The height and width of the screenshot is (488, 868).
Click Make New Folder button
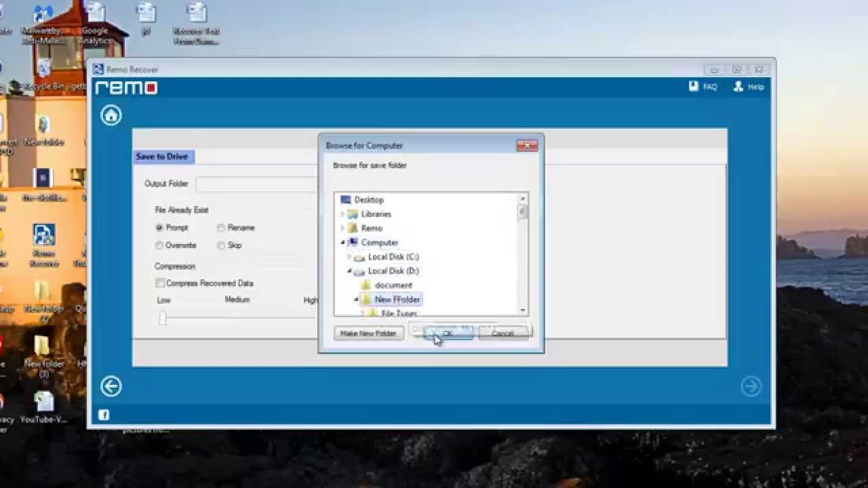(368, 333)
